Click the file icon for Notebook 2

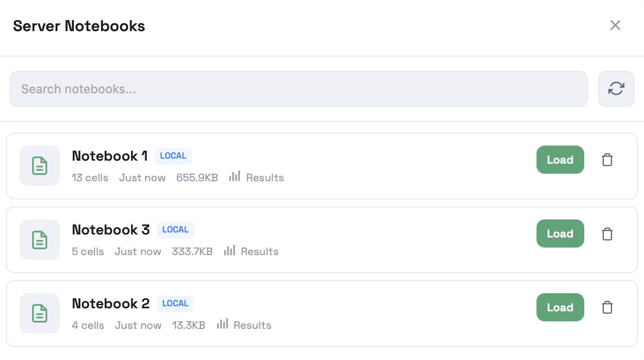coord(40,313)
